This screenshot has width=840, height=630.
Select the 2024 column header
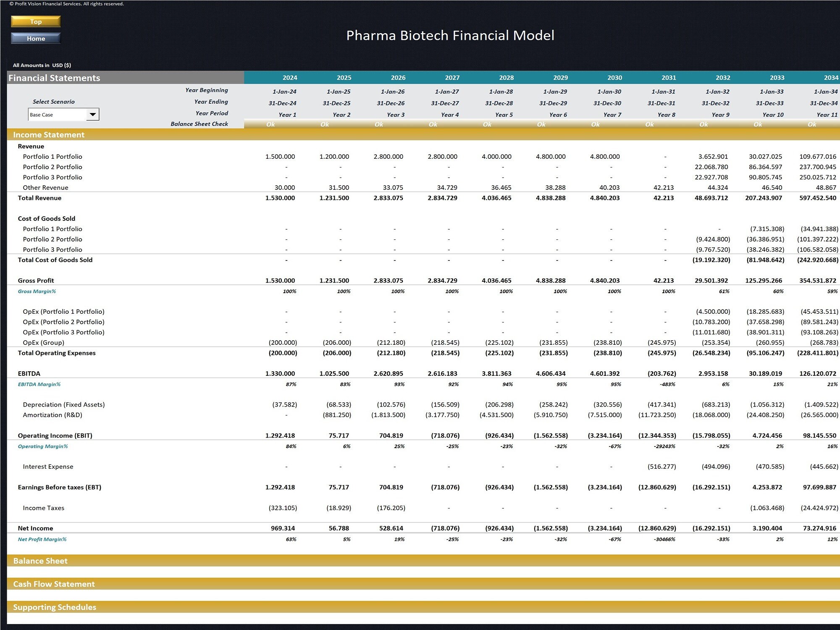(291, 78)
